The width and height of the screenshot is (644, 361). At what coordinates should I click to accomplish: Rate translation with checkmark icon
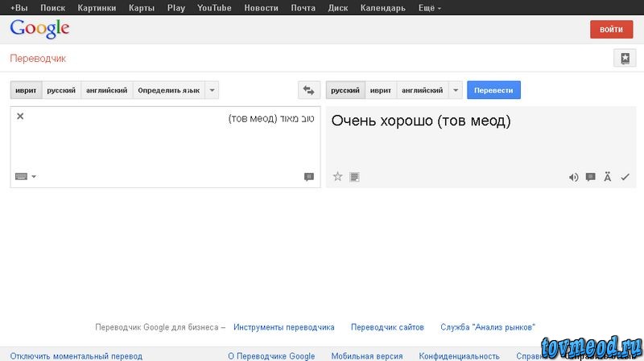625,177
